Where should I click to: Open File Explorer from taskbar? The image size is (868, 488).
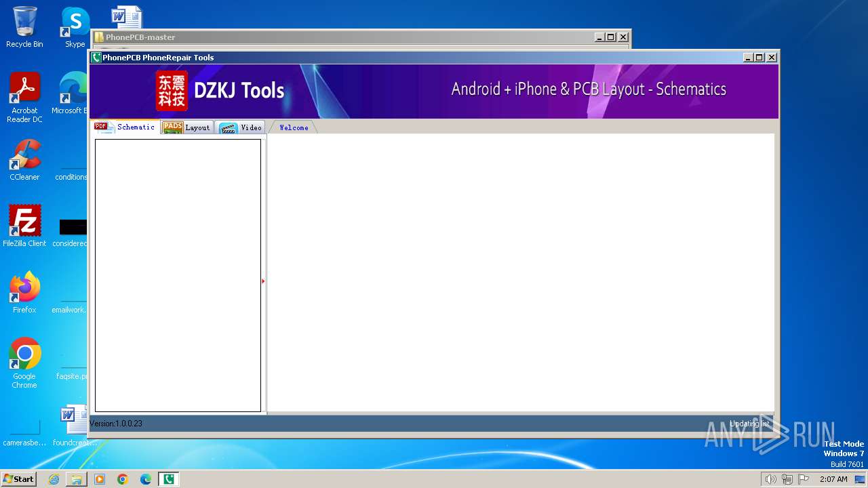(x=77, y=479)
